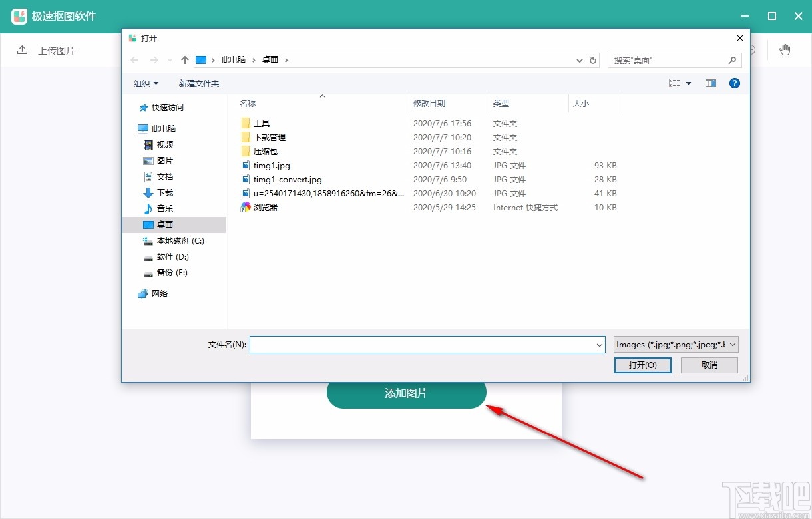The height and width of the screenshot is (519, 812).
Task: Go up one folder level
Action: [185, 60]
